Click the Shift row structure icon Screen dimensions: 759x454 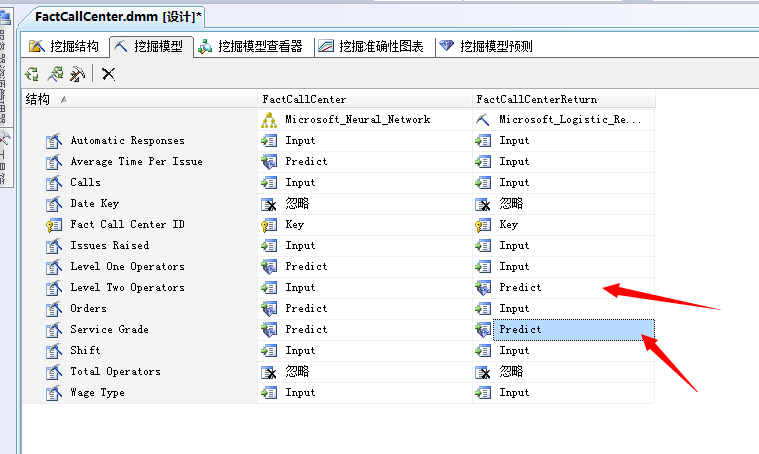pyautogui.click(x=54, y=351)
